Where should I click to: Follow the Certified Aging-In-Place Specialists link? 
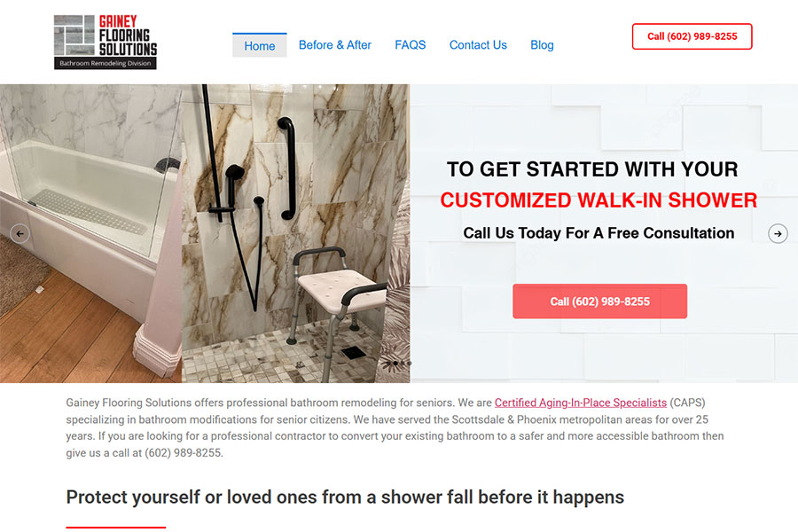pyautogui.click(x=581, y=403)
